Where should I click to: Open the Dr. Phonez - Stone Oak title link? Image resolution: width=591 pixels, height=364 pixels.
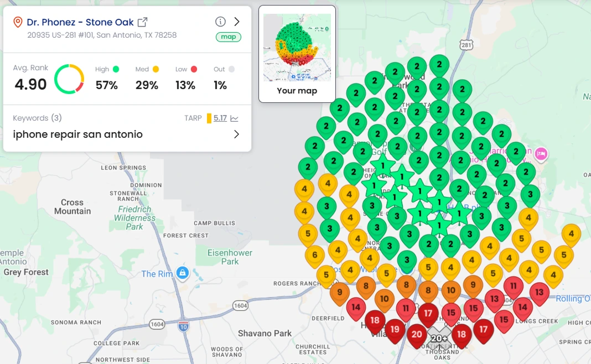[80, 22]
